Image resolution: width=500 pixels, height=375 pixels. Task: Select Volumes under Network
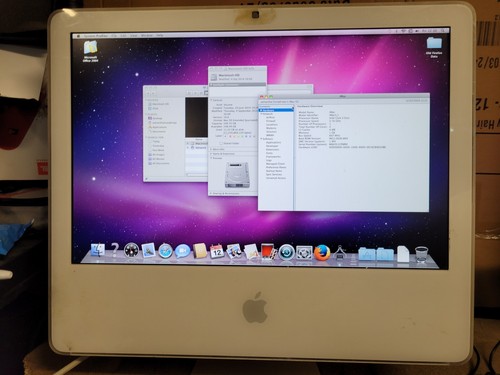click(x=271, y=132)
